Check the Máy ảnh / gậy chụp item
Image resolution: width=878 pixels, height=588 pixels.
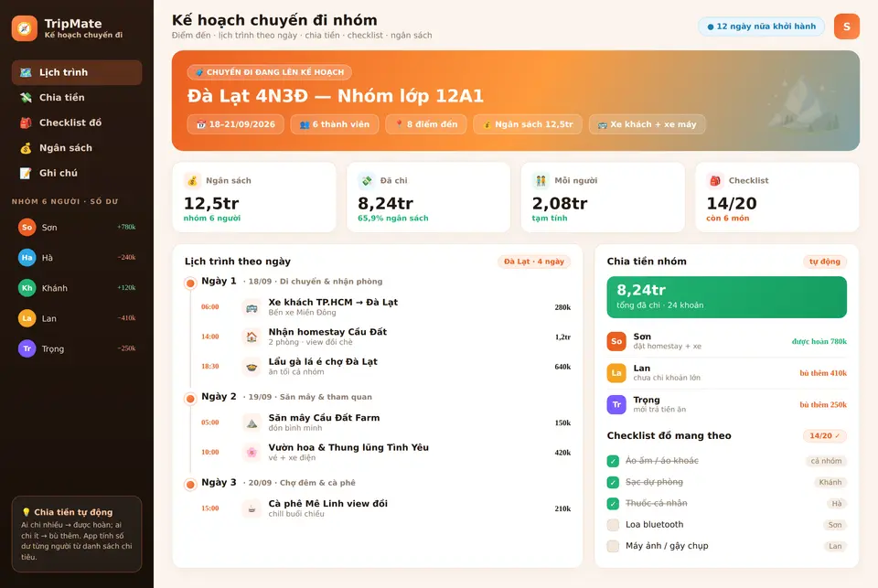tap(613, 546)
